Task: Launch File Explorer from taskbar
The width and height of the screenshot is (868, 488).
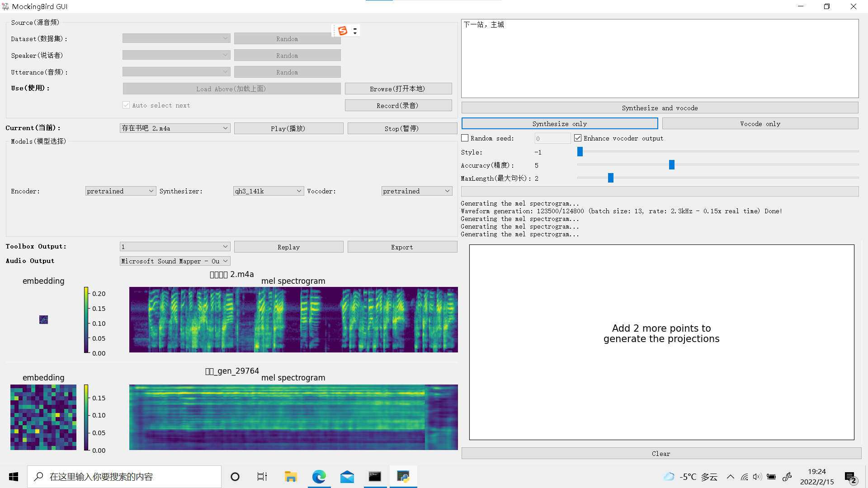Action: [x=291, y=477]
